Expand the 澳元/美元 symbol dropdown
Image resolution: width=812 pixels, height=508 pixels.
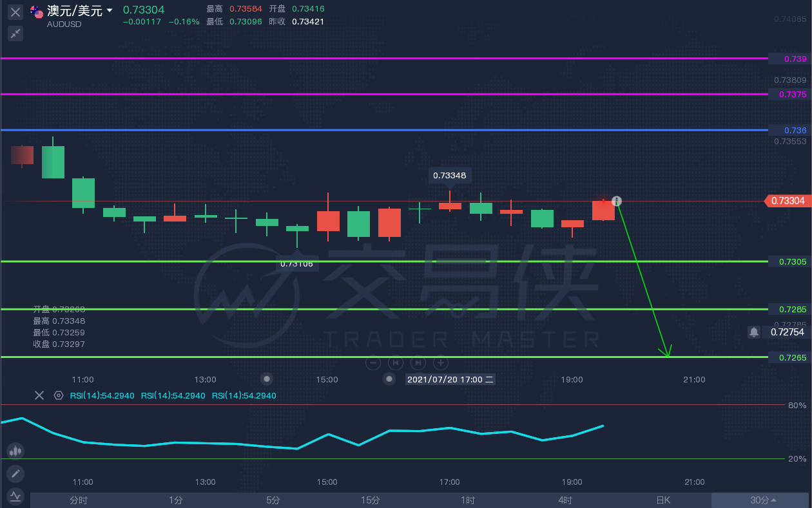point(110,11)
